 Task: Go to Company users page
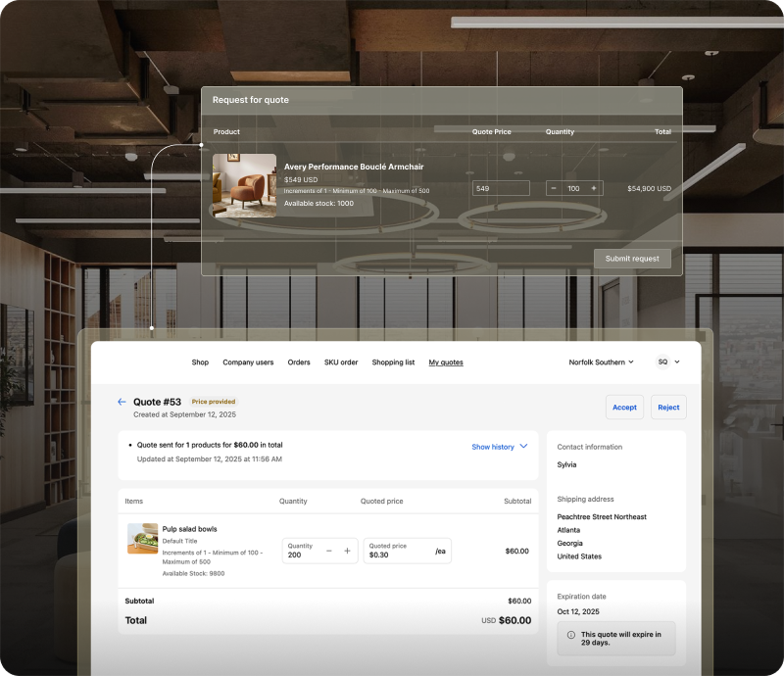pyautogui.click(x=248, y=362)
